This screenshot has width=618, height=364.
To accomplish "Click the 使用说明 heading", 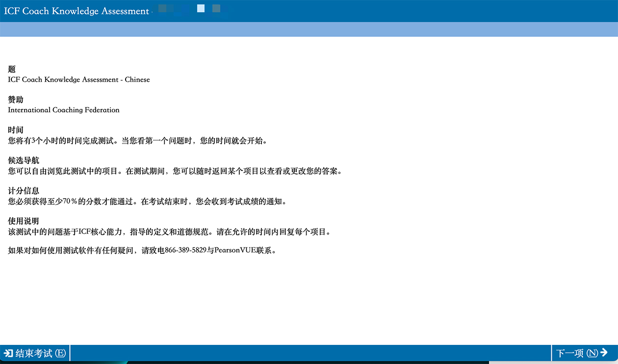I will click(23, 221).
